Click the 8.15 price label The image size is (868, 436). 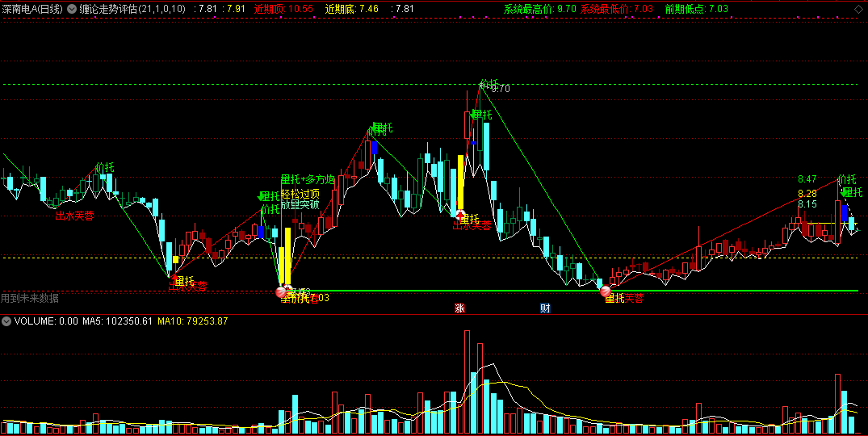[807, 204]
